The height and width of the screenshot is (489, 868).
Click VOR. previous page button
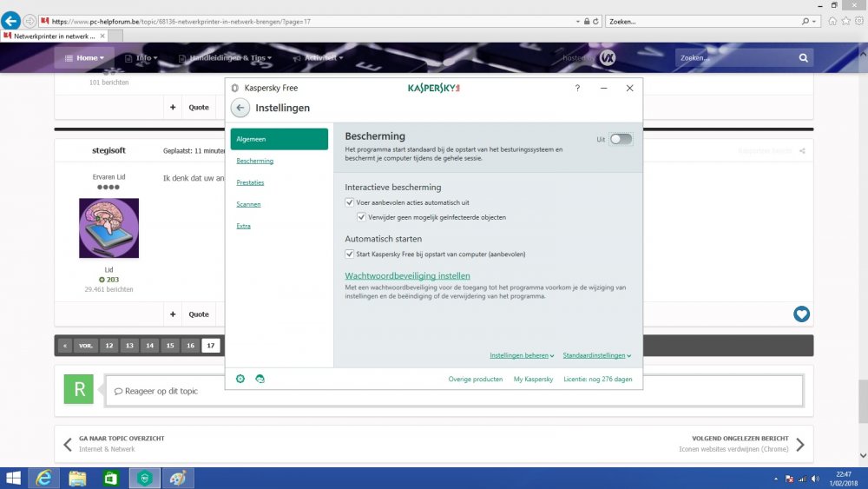click(x=85, y=346)
